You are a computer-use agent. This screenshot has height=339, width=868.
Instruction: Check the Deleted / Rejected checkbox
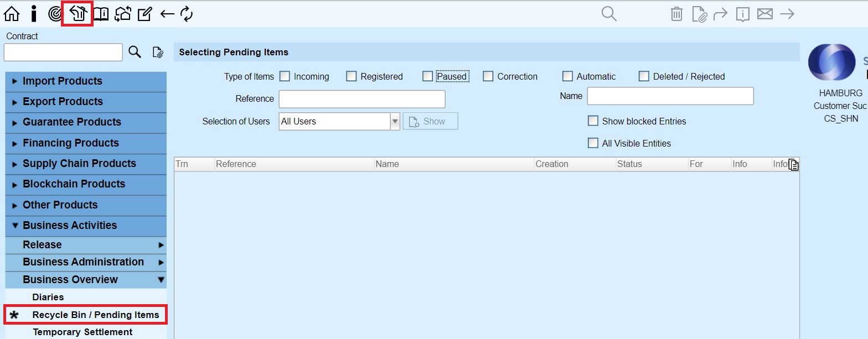pos(644,76)
